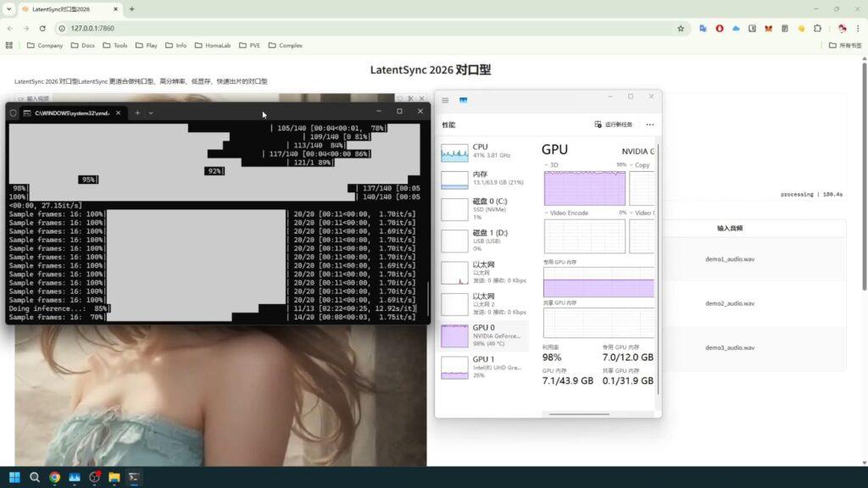Image resolution: width=868 pixels, height=488 pixels.
Task: Close the LatentSync browser tab
Action: tap(115, 8)
